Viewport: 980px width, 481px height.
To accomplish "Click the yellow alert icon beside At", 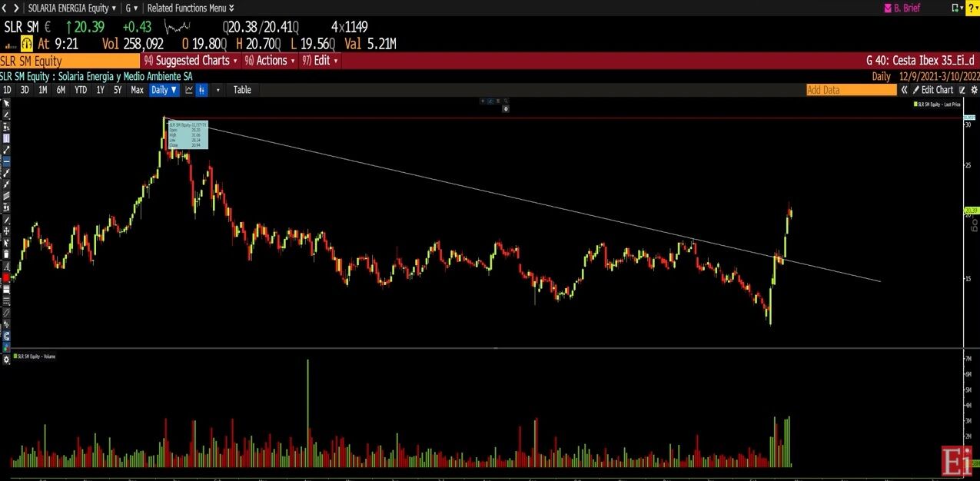I will pos(26,44).
